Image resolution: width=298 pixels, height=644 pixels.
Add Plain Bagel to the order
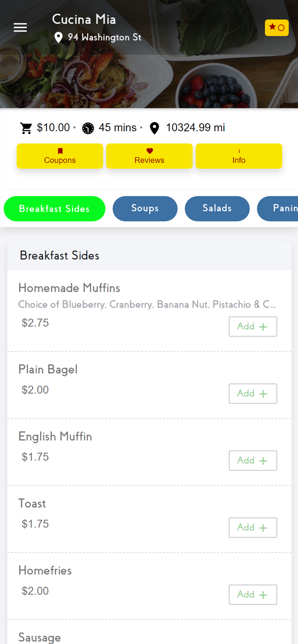pyautogui.click(x=253, y=393)
